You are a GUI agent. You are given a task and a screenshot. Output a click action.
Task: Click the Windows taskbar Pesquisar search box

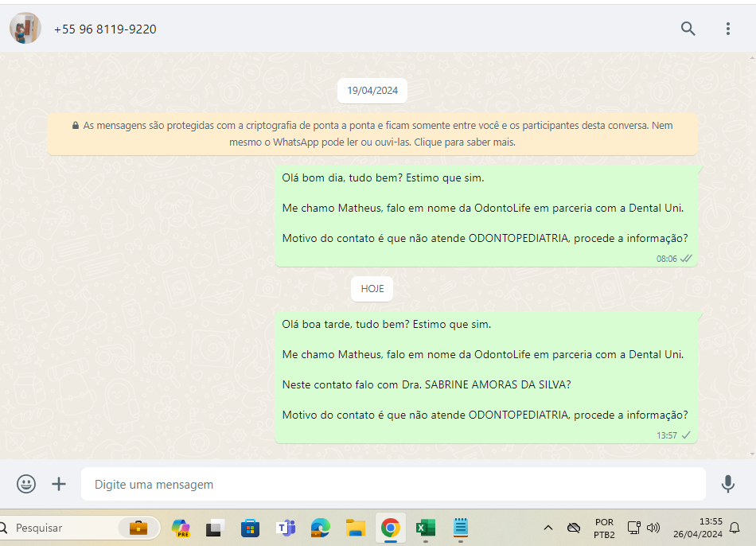pyautogui.click(x=80, y=528)
